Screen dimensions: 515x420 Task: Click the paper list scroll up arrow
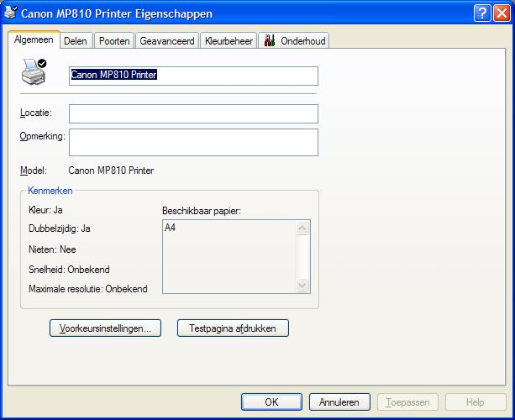click(x=302, y=228)
